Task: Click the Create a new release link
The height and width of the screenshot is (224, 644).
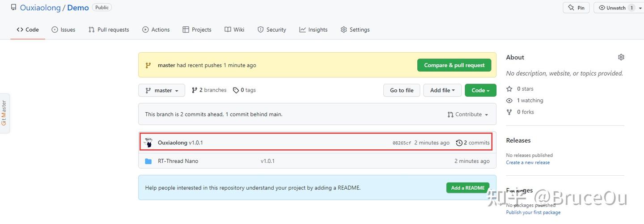Action: tap(528, 162)
